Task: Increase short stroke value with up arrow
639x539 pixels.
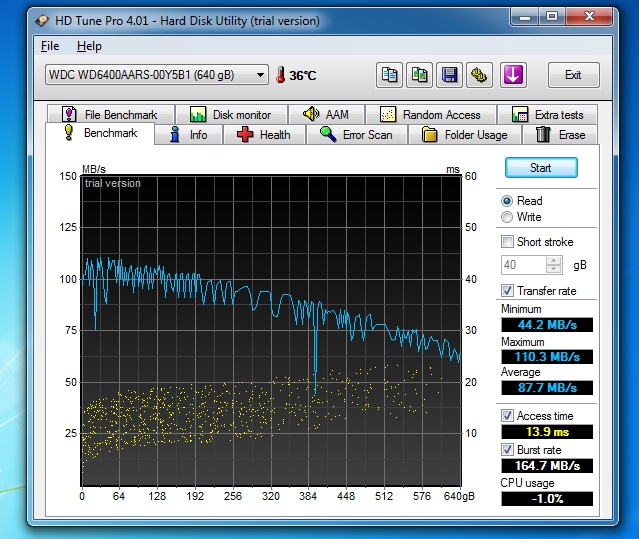Action: (x=553, y=261)
